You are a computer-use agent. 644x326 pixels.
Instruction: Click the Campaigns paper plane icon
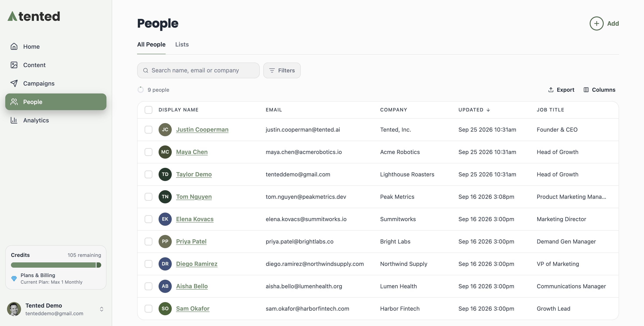pos(14,83)
